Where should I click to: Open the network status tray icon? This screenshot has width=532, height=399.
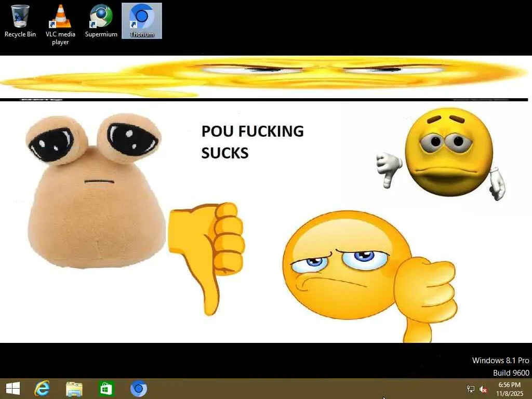[471, 389]
